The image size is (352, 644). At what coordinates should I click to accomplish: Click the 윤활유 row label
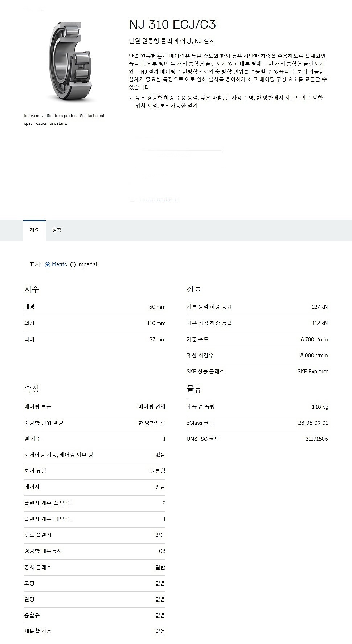coord(32,615)
